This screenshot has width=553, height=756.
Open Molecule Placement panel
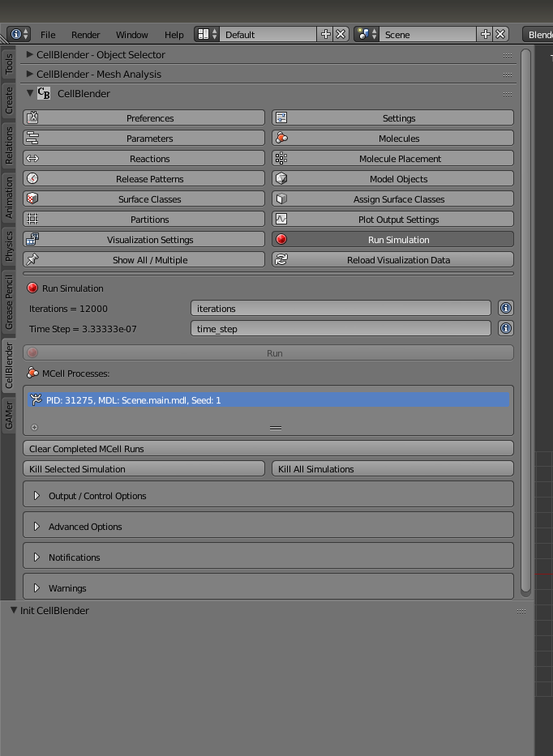(392, 158)
